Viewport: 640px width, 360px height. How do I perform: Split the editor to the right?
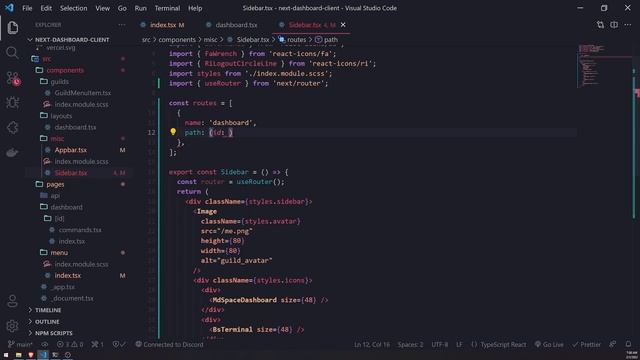tap(614, 25)
